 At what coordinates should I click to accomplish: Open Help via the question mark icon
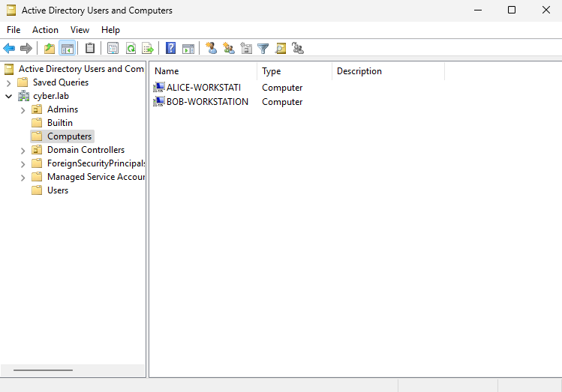[171, 49]
